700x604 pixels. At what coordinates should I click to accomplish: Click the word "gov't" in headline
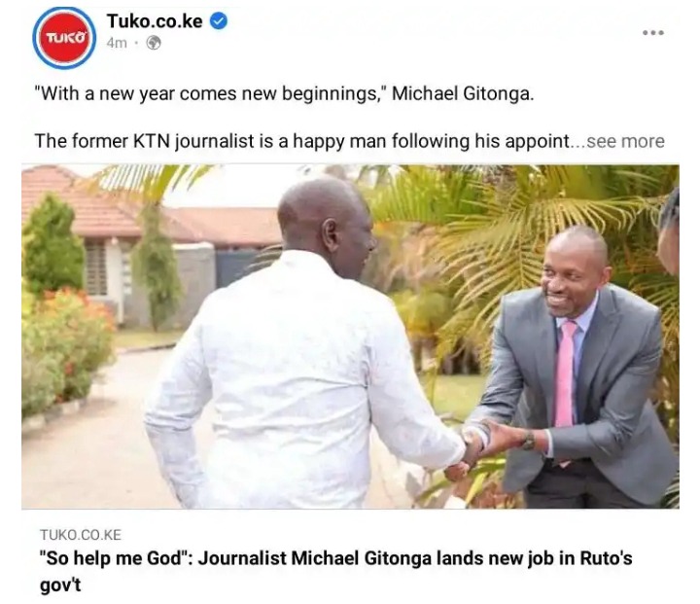point(60,586)
